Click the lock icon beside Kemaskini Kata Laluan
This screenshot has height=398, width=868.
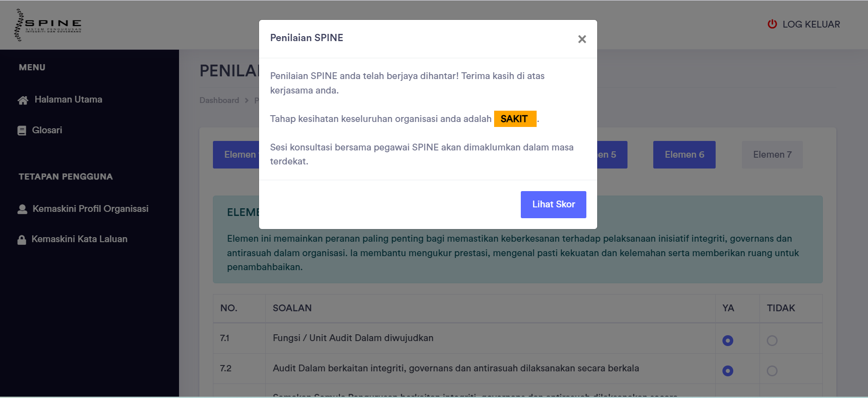coord(22,239)
